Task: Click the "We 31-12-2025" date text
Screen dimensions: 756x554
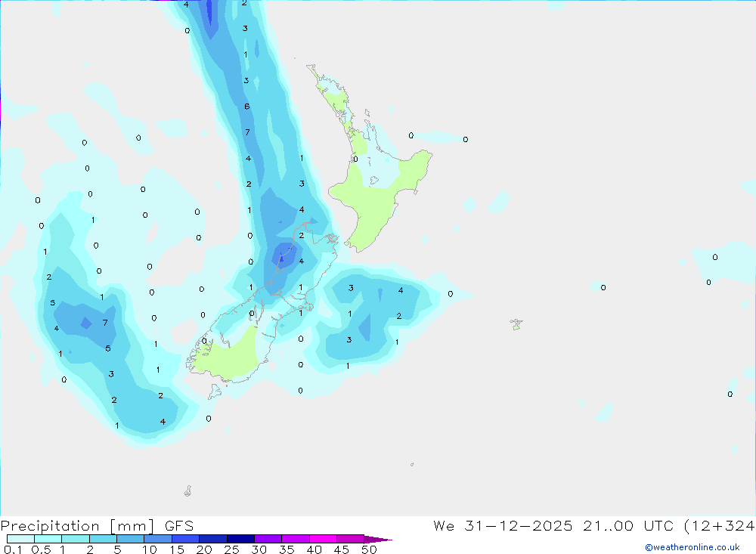Action: coord(503,525)
